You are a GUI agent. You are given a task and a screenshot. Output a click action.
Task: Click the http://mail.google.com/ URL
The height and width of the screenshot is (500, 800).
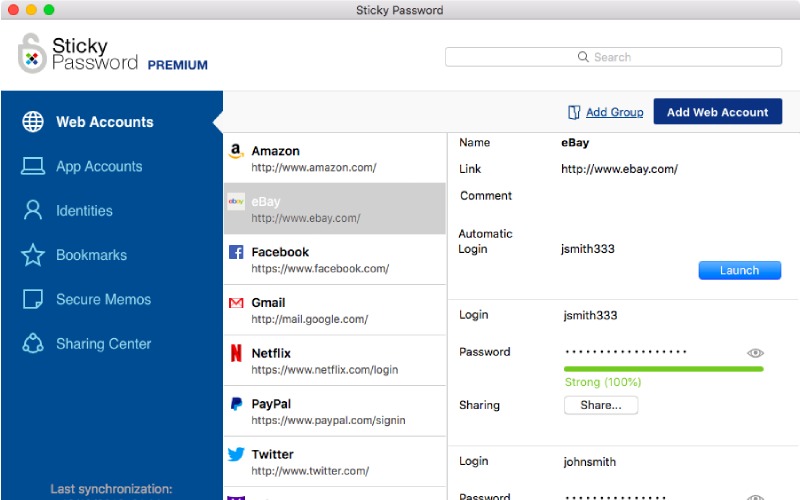309,319
